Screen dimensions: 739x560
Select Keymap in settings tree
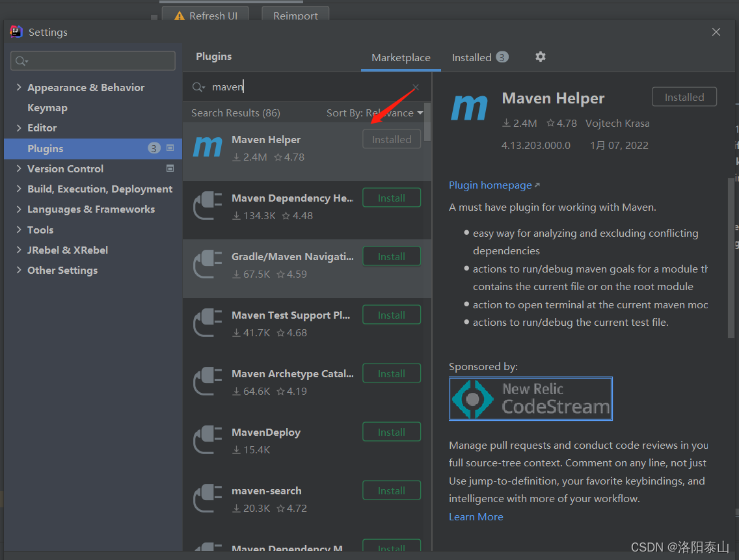click(47, 107)
